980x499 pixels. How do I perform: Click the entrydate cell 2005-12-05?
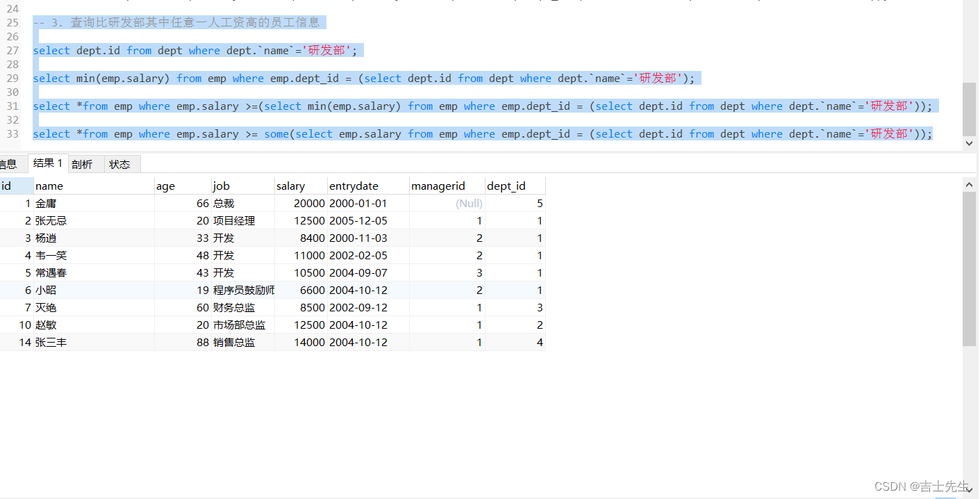pyautogui.click(x=367, y=221)
